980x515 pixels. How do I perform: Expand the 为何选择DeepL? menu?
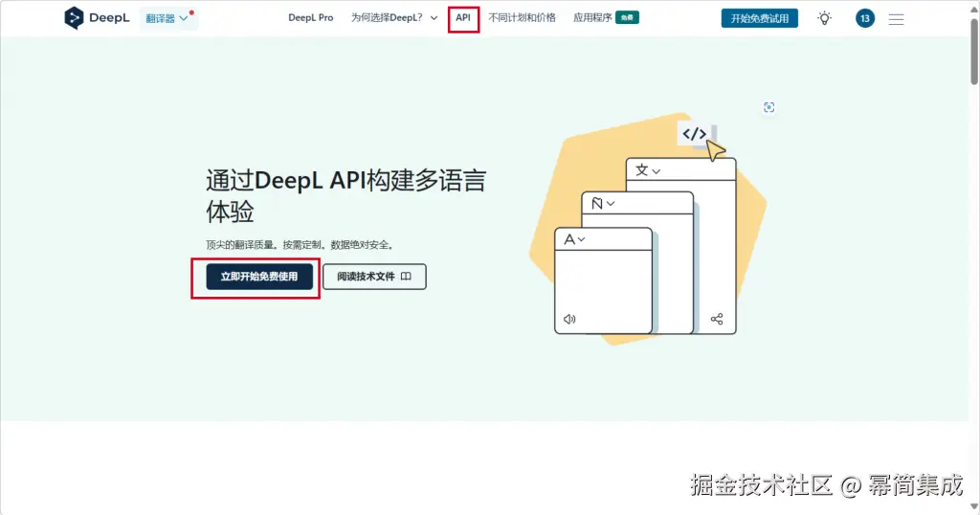tap(394, 17)
